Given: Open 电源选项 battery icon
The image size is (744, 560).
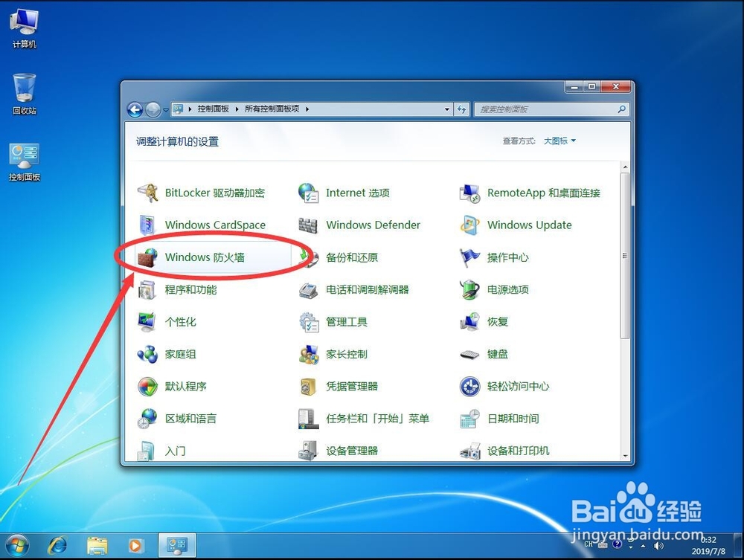Looking at the screenshot, I should click(470, 290).
